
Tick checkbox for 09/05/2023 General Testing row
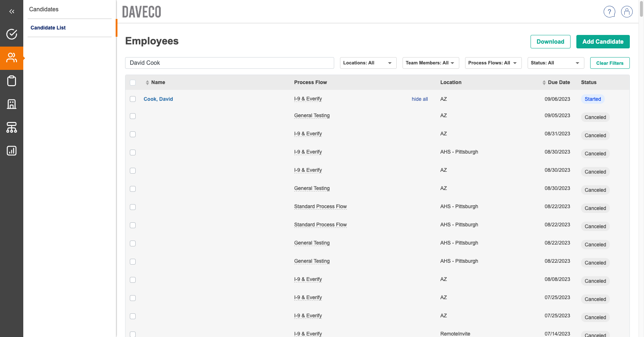coord(133,116)
